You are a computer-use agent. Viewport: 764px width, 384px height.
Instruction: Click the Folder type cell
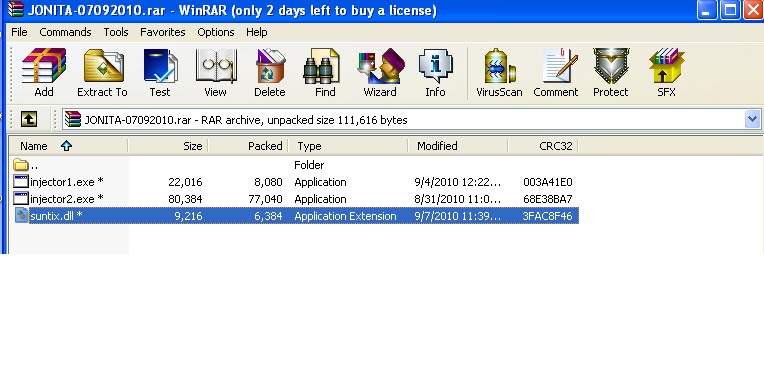309,165
